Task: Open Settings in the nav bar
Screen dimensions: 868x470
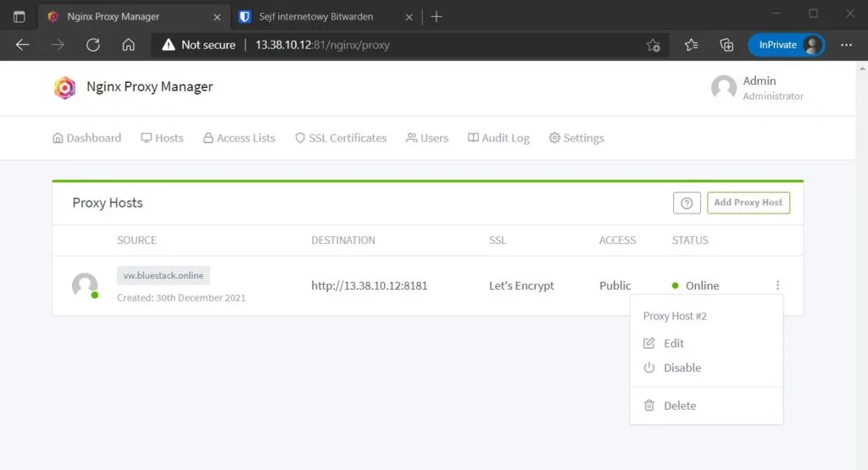Action: pos(576,138)
